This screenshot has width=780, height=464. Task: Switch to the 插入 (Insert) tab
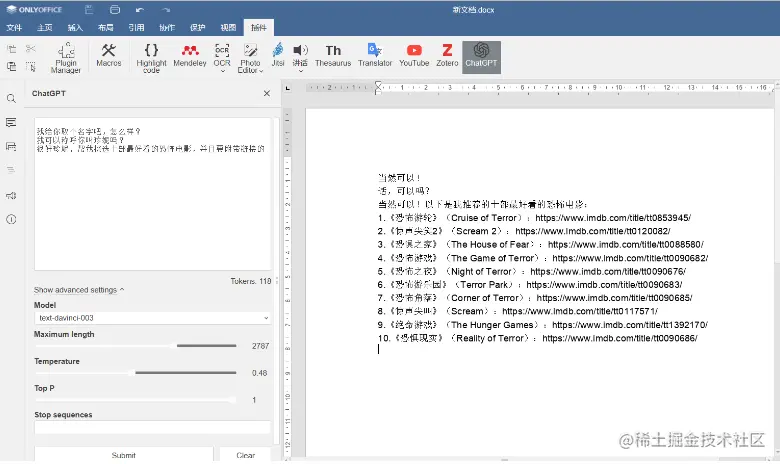point(75,27)
